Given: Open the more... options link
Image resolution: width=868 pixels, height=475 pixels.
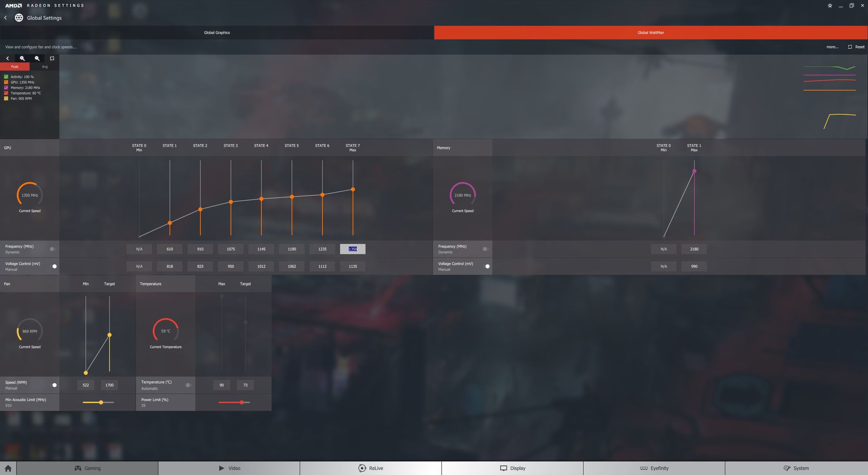Looking at the screenshot, I should tap(832, 47).
